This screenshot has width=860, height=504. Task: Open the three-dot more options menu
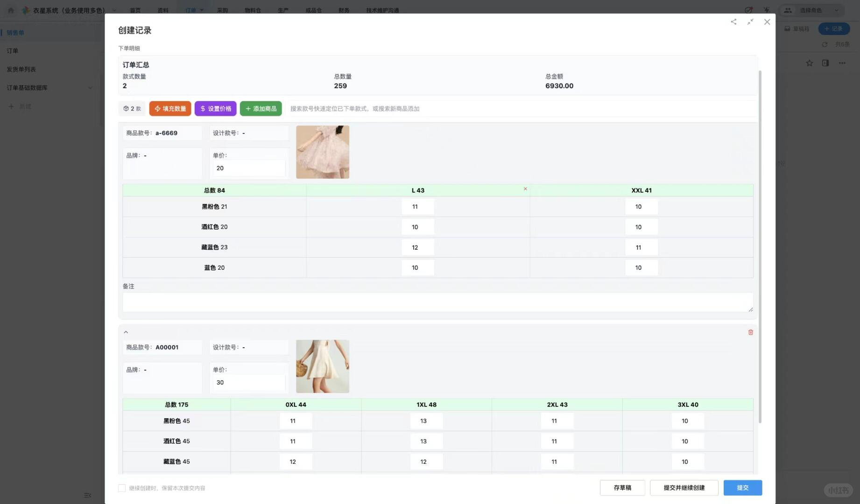[x=842, y=63]
